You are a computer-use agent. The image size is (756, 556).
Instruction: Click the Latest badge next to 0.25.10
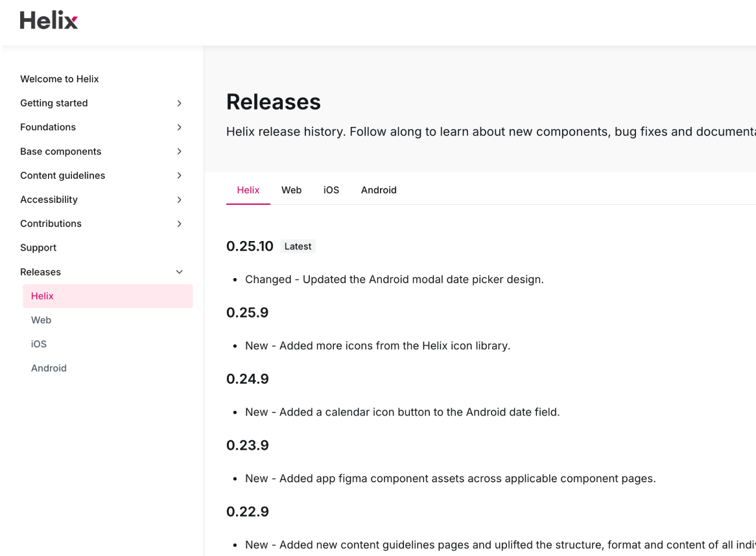point(298,246)
